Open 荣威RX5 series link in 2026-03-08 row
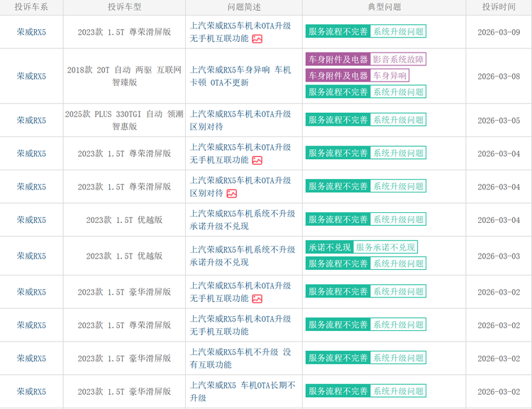 pos(31,77)
